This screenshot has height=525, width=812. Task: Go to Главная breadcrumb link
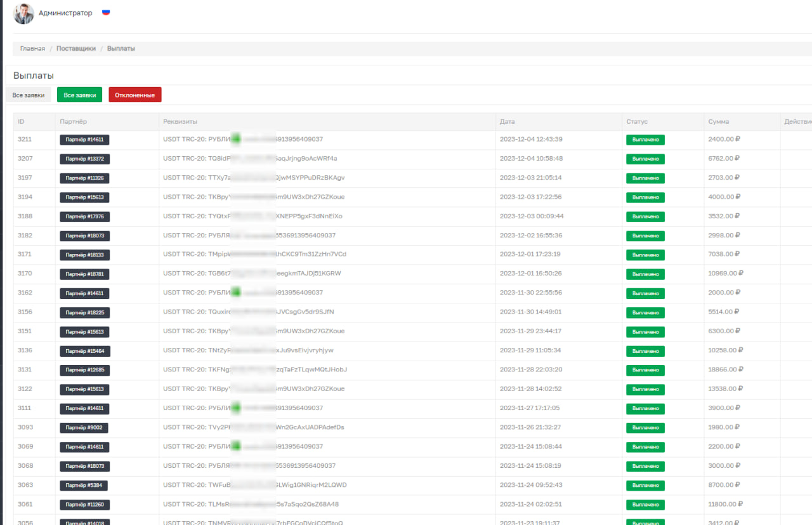(32, 49)
